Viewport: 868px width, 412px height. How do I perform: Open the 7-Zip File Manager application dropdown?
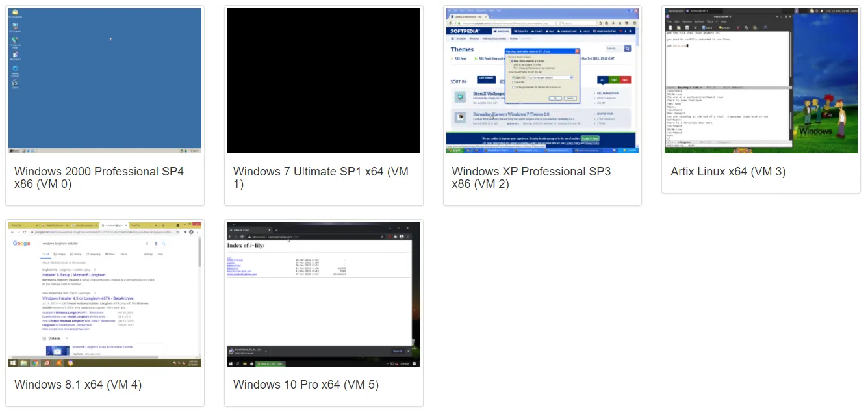point(571,77)
